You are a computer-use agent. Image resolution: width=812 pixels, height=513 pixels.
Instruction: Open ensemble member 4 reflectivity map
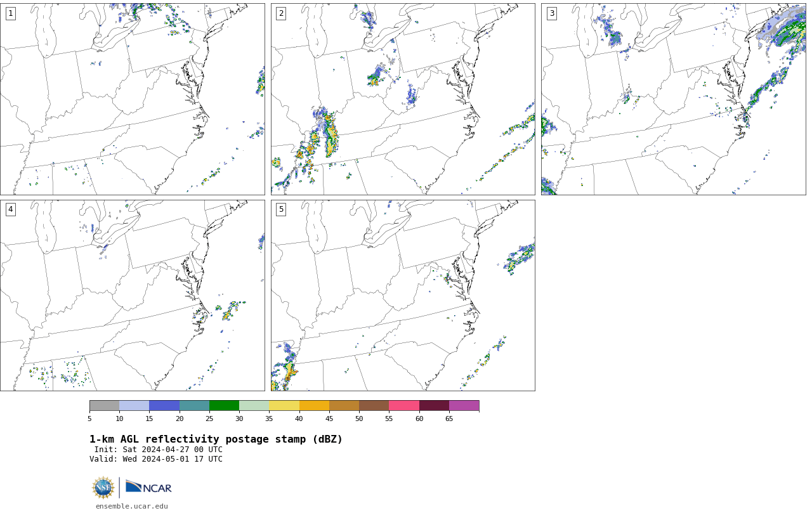pos(133,295)
